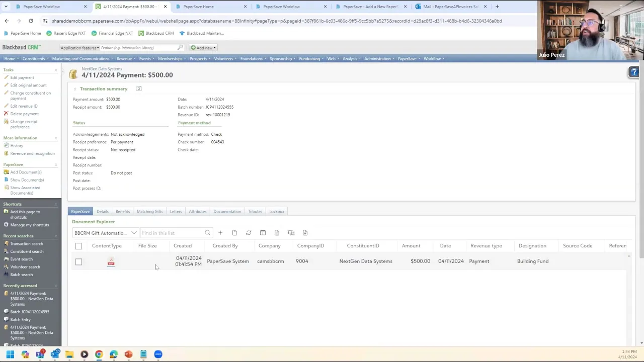Viewport: 644px width, 362px height.
Task: Switch to the Tributes tab
Action: (255, 212)
